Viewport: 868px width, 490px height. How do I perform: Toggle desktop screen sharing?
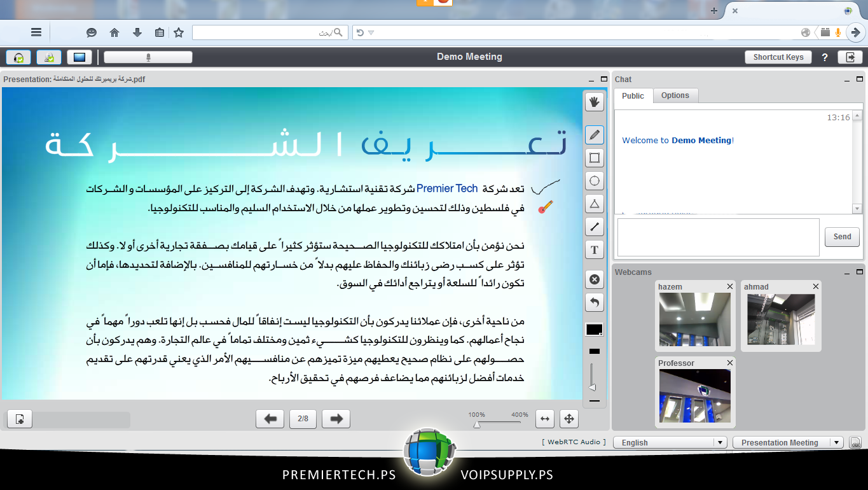(79, 57)
